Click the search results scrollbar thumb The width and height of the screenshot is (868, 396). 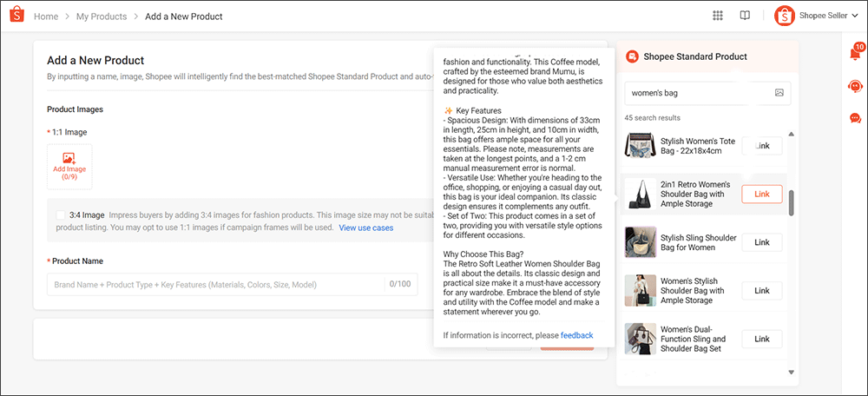pyautogui.click(x=791, y=202)
